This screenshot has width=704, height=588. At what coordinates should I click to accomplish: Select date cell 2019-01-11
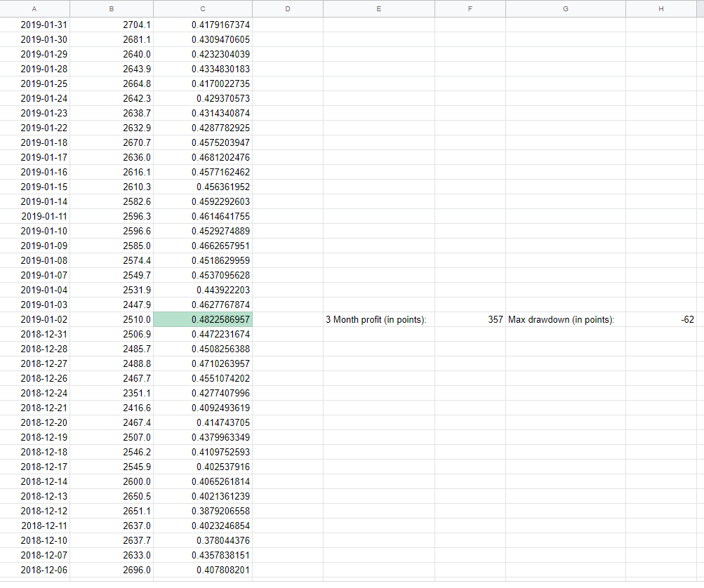[34, 216]
